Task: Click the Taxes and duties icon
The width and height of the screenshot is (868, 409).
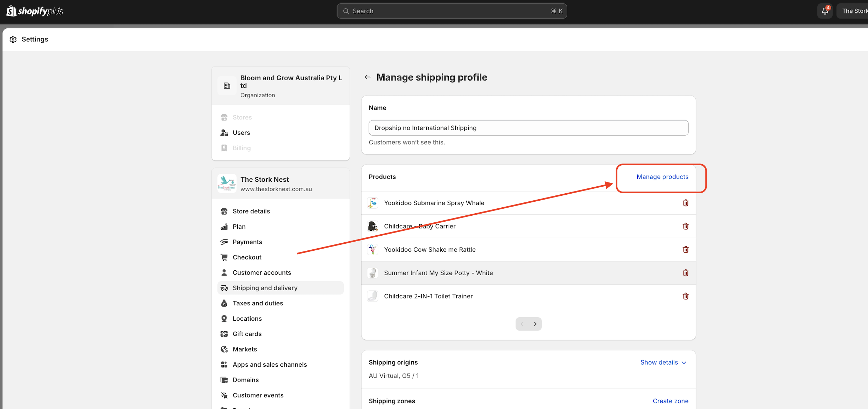Action: coord(224,303)
